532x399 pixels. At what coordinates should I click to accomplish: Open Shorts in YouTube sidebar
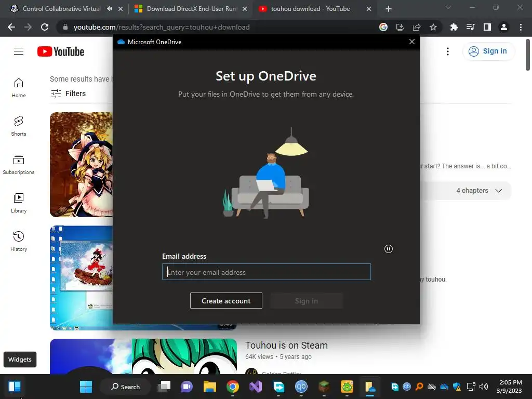coord(19,126)
